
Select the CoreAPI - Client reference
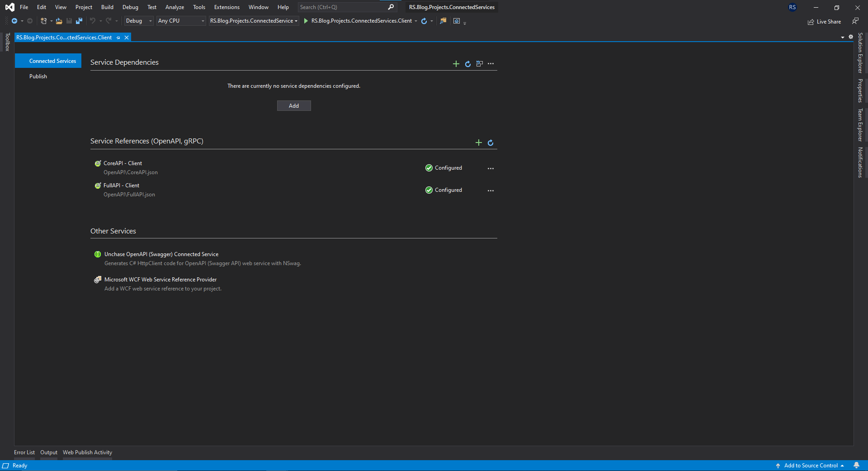[123, 163]
